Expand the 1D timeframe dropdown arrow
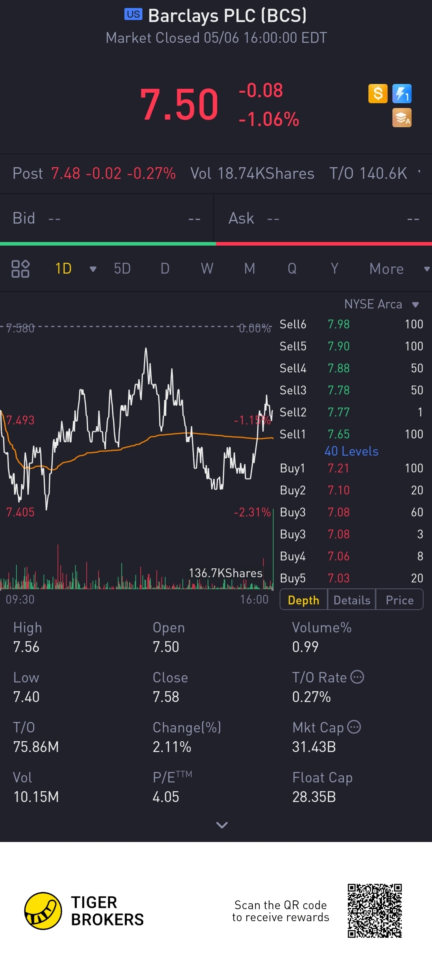 click(93, 269)
